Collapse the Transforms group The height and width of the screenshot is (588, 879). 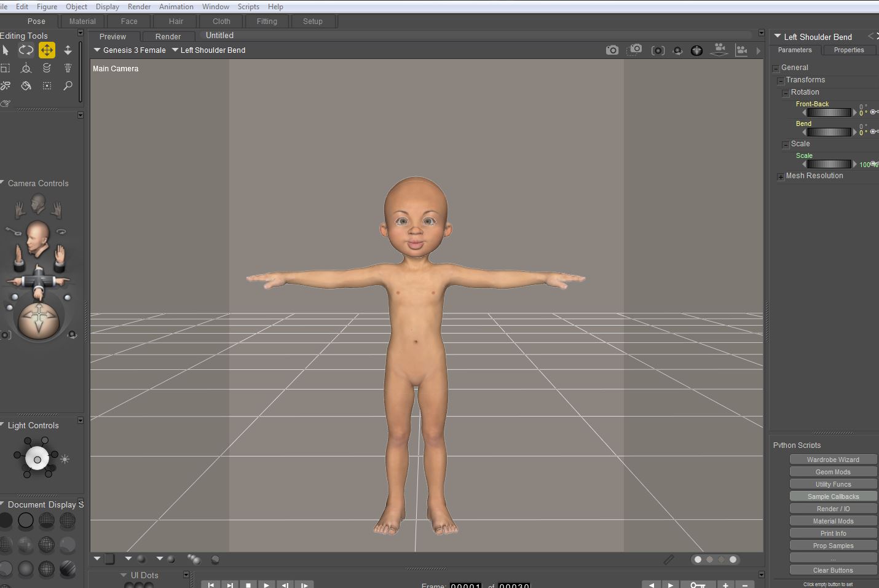(781, 80)
